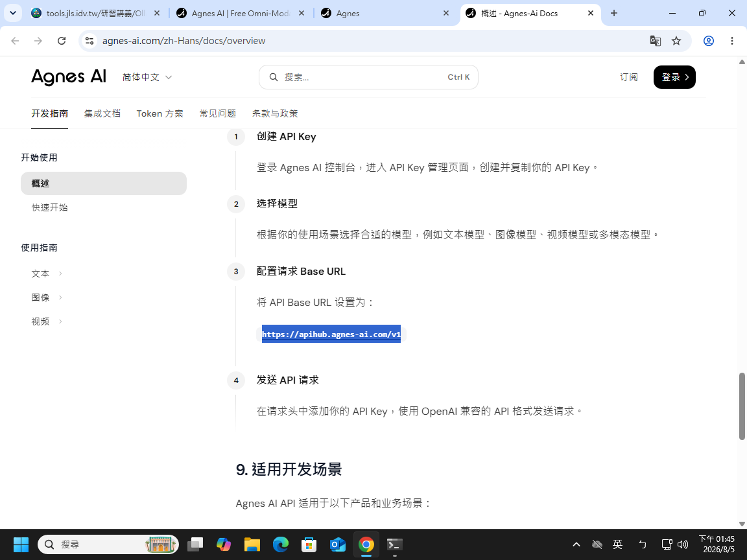Open the clock showing 下午 01:45

717,544
